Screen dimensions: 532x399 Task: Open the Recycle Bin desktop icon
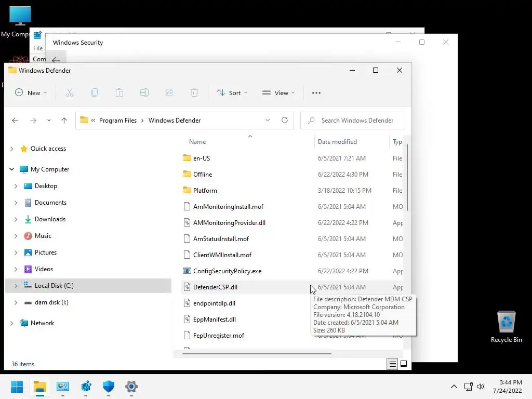click(x=506, y=326)
